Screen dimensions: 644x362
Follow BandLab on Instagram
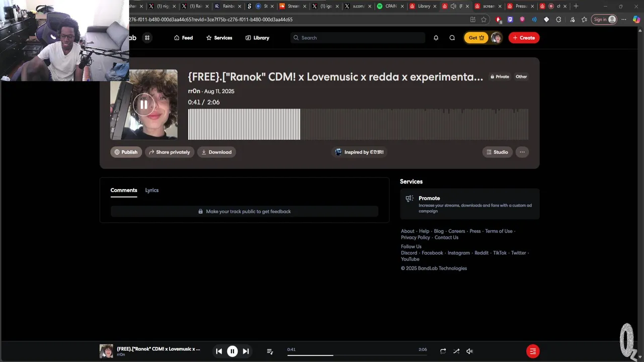click(x=459, y=253)
